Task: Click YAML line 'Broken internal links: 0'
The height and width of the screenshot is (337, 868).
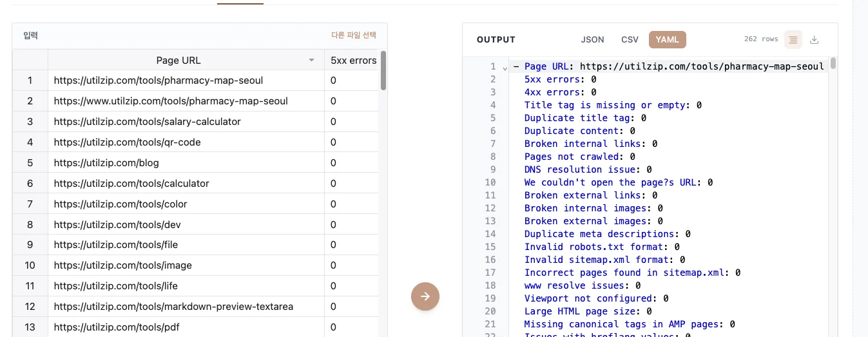Action: coord(591,144)
